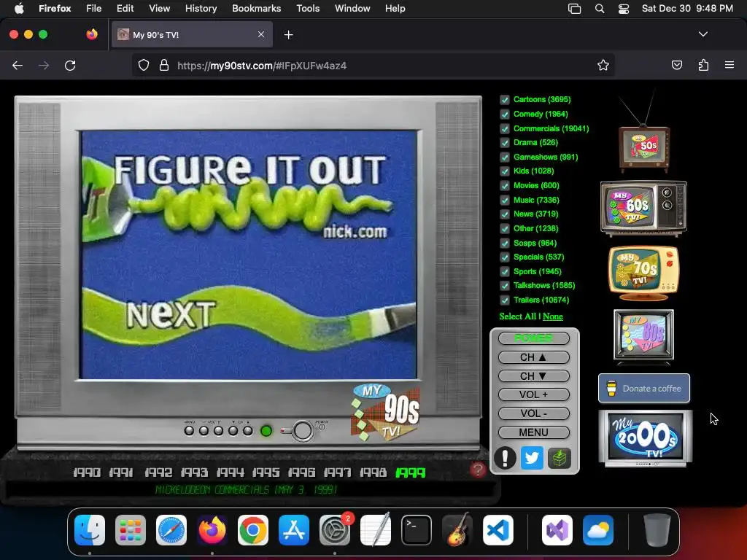This screenshot has width=747, height=560.
Task: Share via the Twitter bird icon
Action: click(x=532, y=458)
